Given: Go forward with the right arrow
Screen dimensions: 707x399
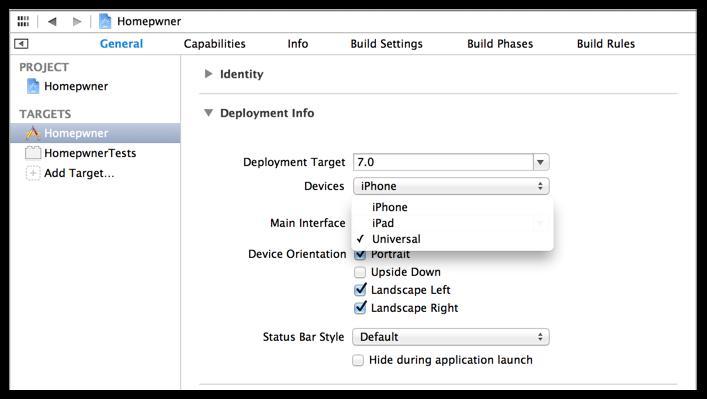Looking at the screenshot, I should (77, 21).
